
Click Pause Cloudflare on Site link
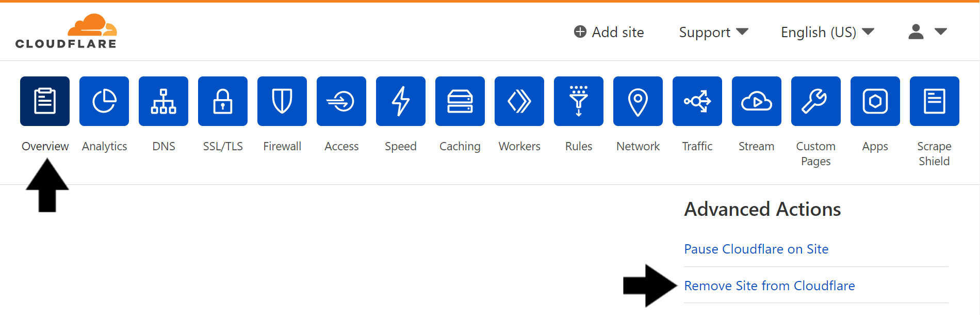click(x=756, y=249)
